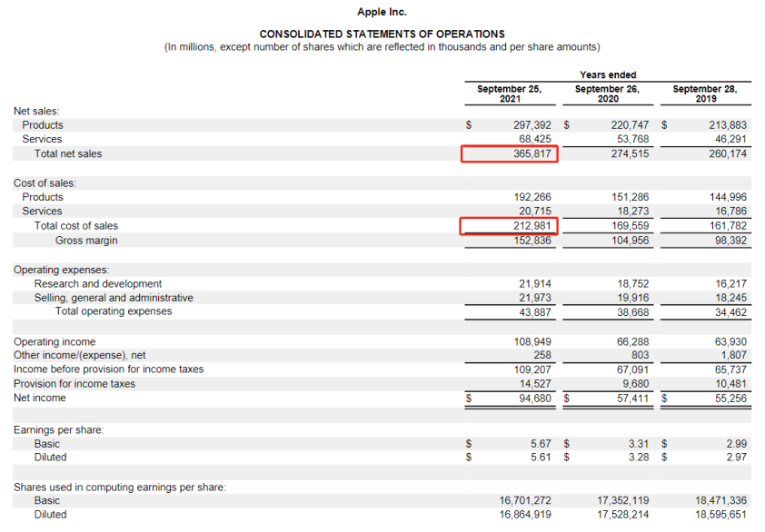The width and height of the screenshot is (765, 532).
Task: Select the other income value 258
Action: coord(542,356)
